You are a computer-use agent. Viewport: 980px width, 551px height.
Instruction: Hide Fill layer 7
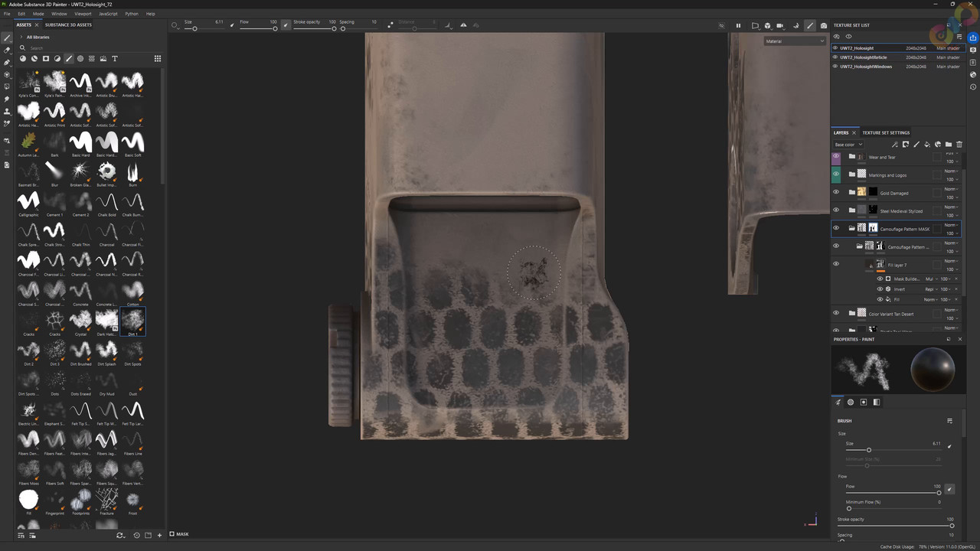836,264
